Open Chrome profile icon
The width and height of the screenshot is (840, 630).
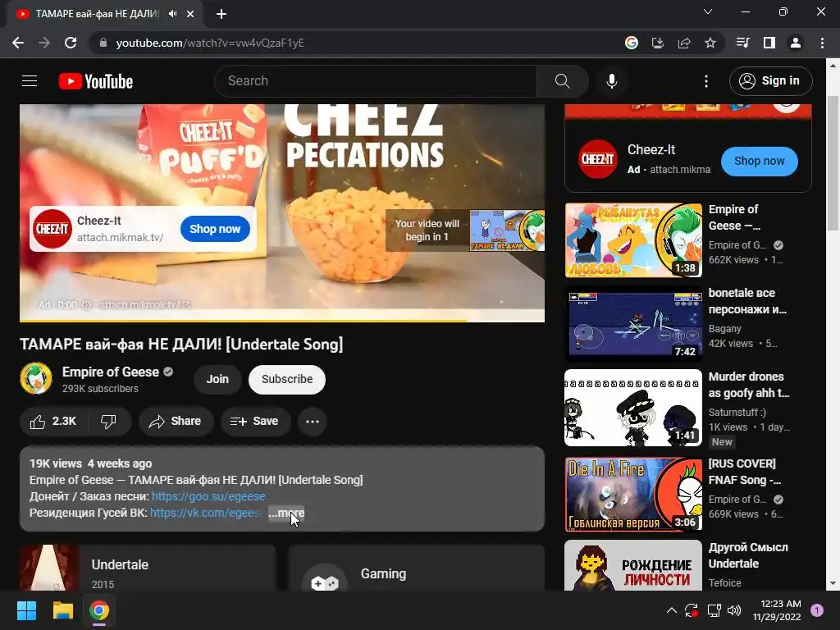[x=796, y=43]
